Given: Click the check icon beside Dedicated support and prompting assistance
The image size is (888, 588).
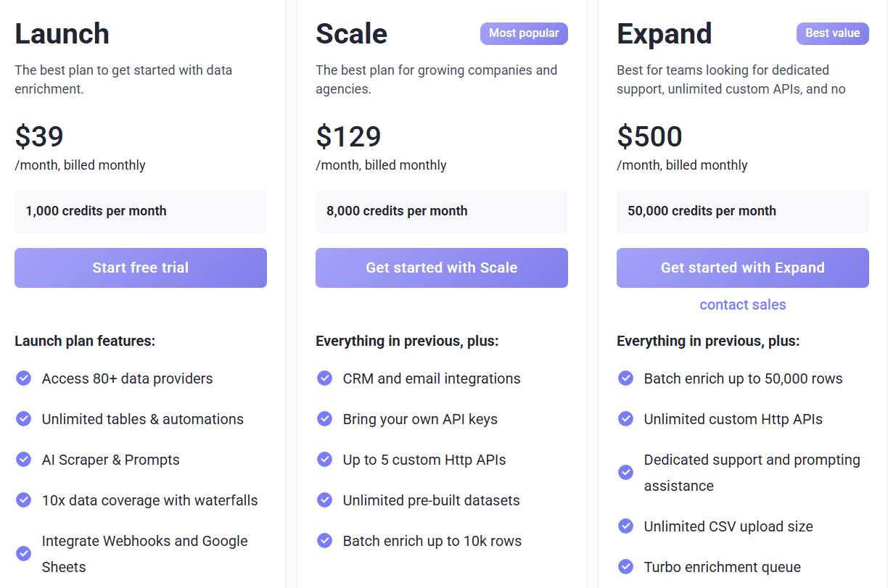Looking at the screenshot, I should tap(625, 472).
